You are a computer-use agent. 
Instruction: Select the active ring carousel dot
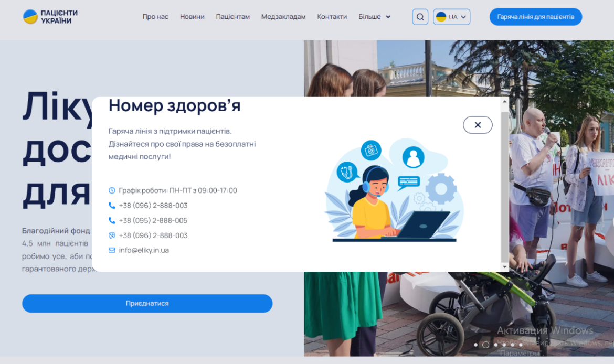485,345
